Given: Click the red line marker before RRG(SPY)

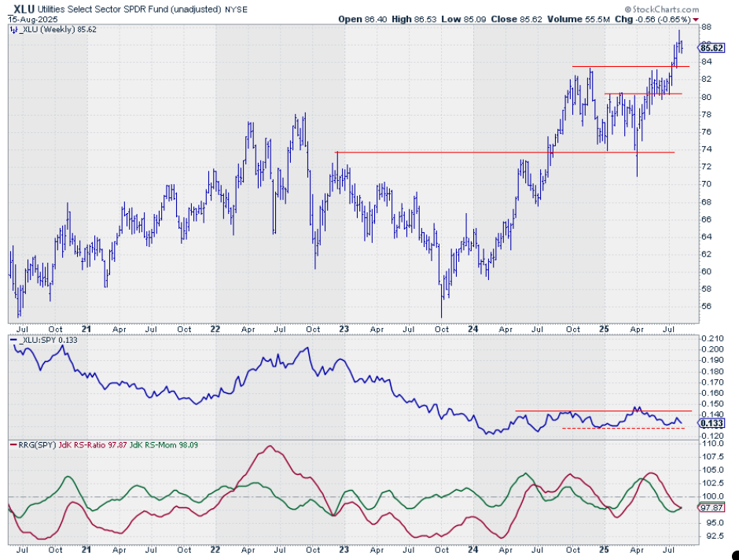Looking at the screenshot, I should click(13, 447).
